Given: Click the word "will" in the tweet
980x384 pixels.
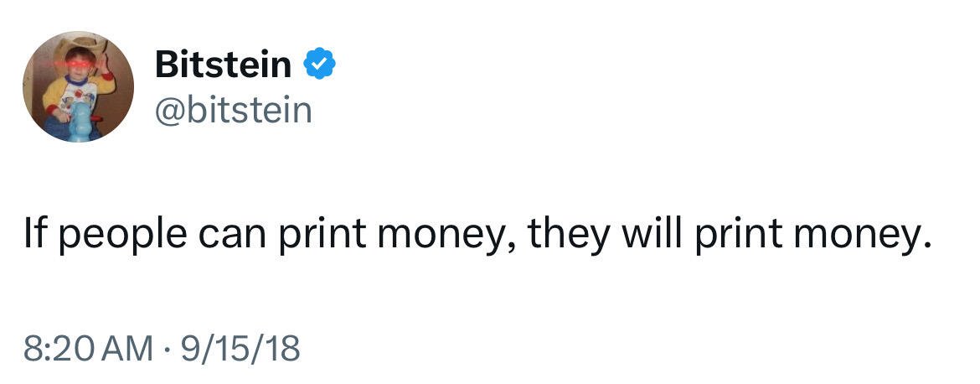Looking at the screenshot, I should pos(651,232).
